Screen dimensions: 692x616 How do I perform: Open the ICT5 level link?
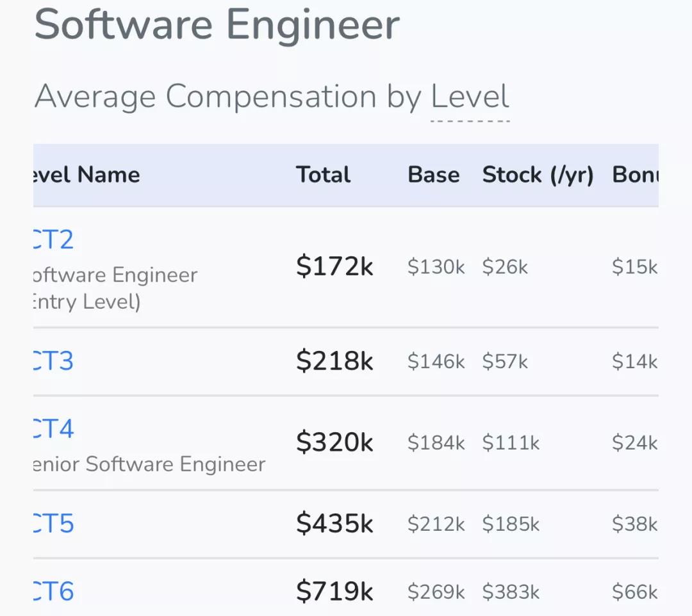pyautogui.click(x=54, y=524)
